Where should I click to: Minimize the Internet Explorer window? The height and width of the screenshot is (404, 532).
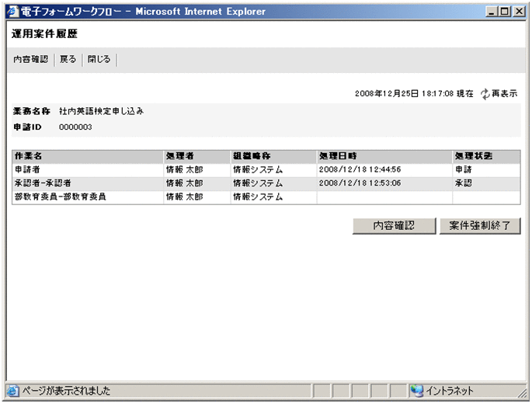tap(491, 12)
